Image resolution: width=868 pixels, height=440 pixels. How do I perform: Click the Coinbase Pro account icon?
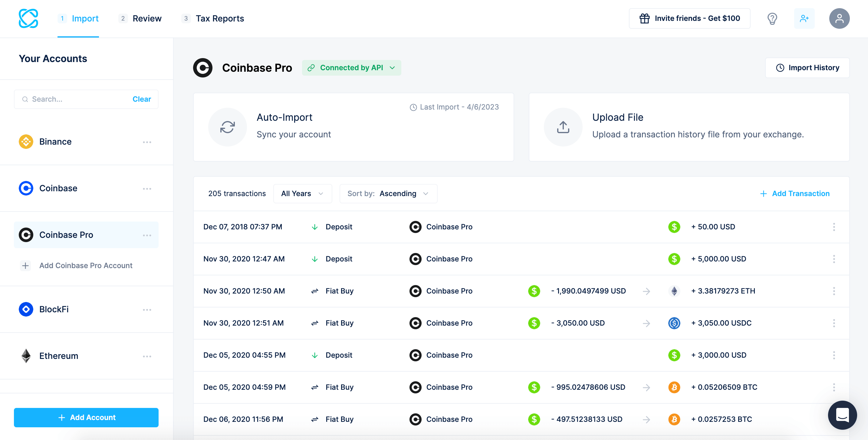(26, 235)
